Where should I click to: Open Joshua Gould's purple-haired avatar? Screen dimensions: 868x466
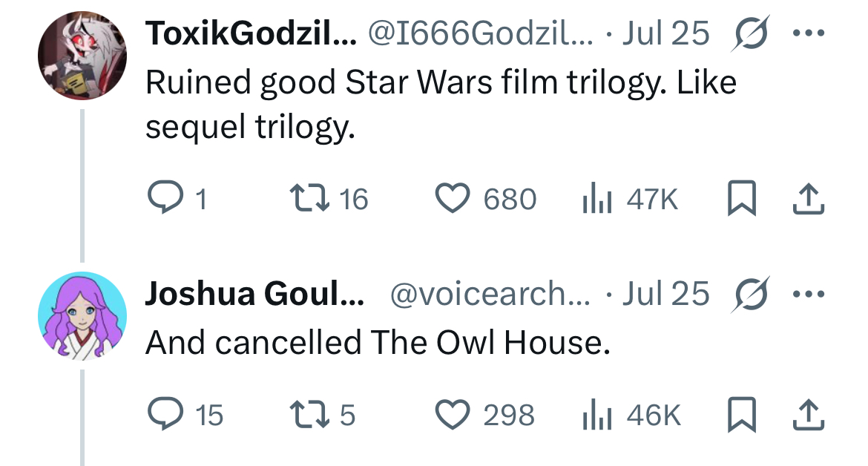pyautogui.click(x=82, y=316)
